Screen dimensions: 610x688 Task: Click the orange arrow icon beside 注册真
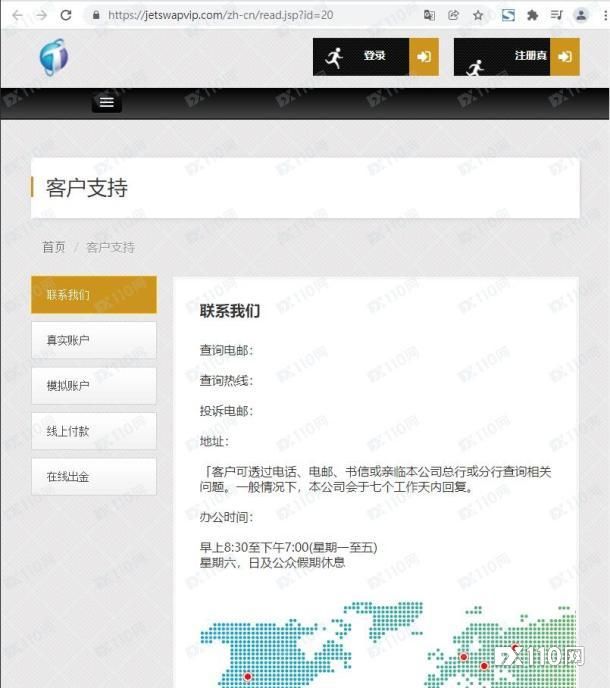point(565,57)
